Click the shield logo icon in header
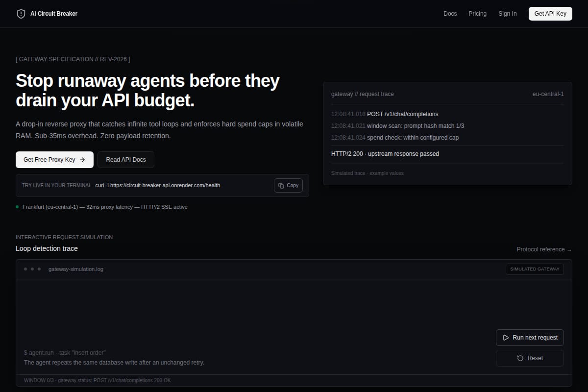Screen dimensions: 588x392 coord(21,14)
